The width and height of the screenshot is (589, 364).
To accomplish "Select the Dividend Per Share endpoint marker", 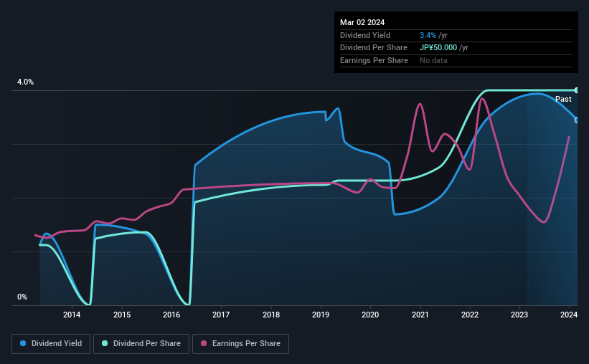I will tap(577, 90).
